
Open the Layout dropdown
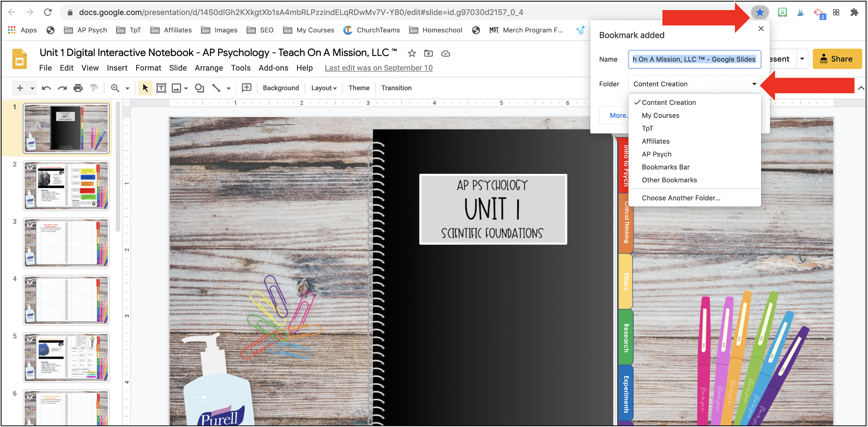pos(324,88)
